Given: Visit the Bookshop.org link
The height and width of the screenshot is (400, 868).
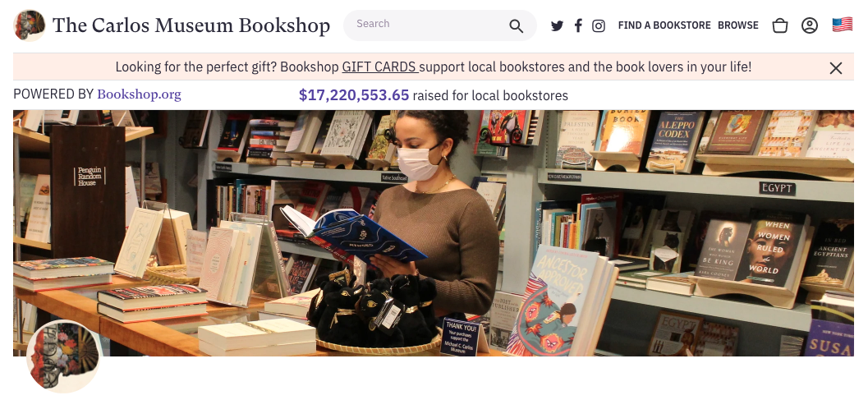Looking at the screenshot, I should click(x=139, y=94).
